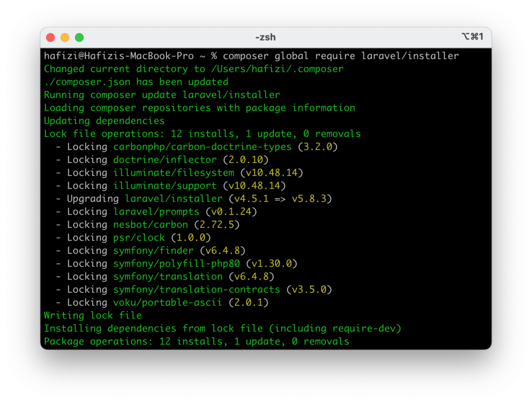Viewport: 532px width, 403px height.
Task: Click version 3.2.0 of carbon-doctrine-types
Action: coord(318,147)
